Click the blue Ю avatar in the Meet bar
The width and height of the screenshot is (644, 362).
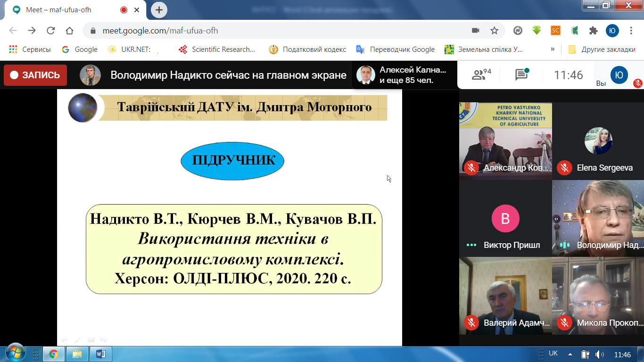(619, 75)
